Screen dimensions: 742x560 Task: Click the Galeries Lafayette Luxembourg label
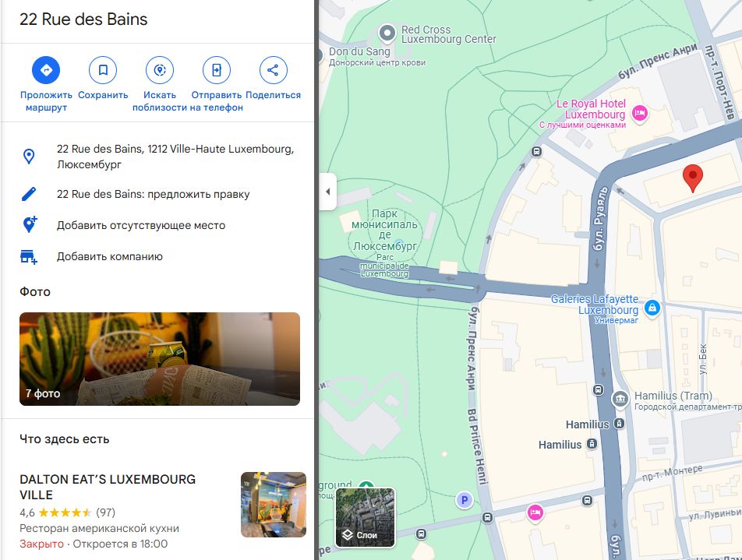tap(595, 304)
